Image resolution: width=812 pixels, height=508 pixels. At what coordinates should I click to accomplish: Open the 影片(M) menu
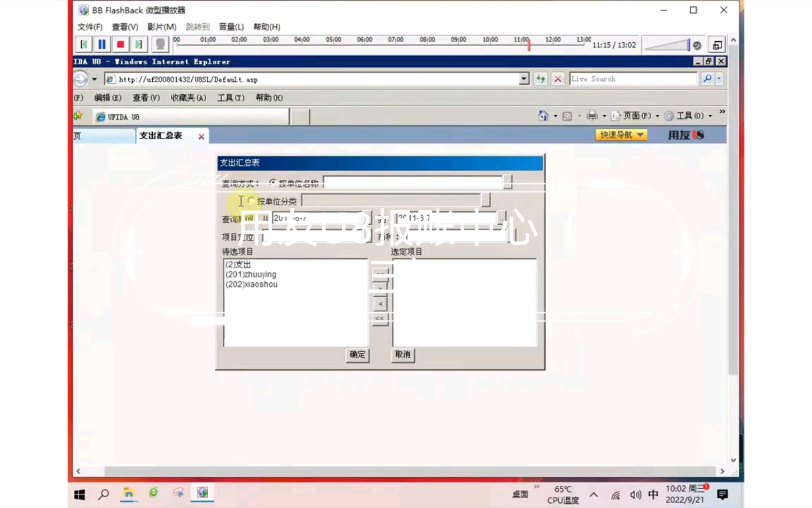[162, 27]
